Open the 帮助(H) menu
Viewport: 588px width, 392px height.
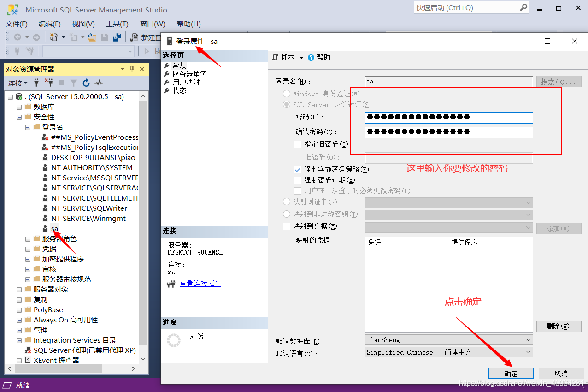(x=189, y=24)
